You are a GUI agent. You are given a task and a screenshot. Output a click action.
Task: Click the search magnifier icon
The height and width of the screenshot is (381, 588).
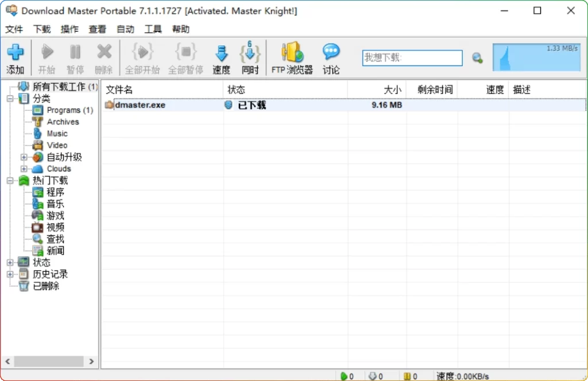[477, 57]
